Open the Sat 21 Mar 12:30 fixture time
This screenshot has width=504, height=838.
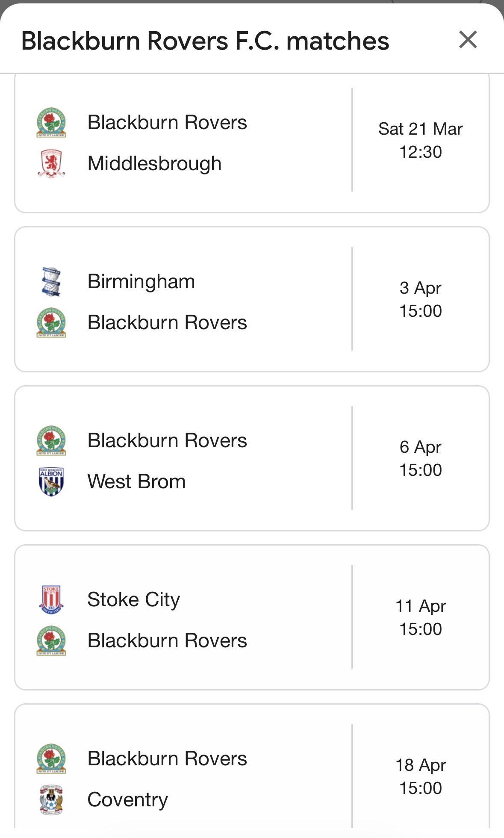point(420,140)
